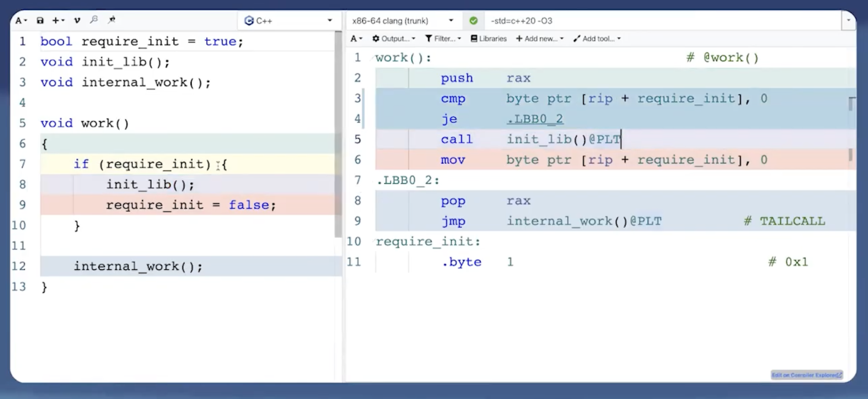Image resolution: width=868 pixels, height=399 pixels.
Task: Open the compiler pane font size menu
Action: pos(356,39)
